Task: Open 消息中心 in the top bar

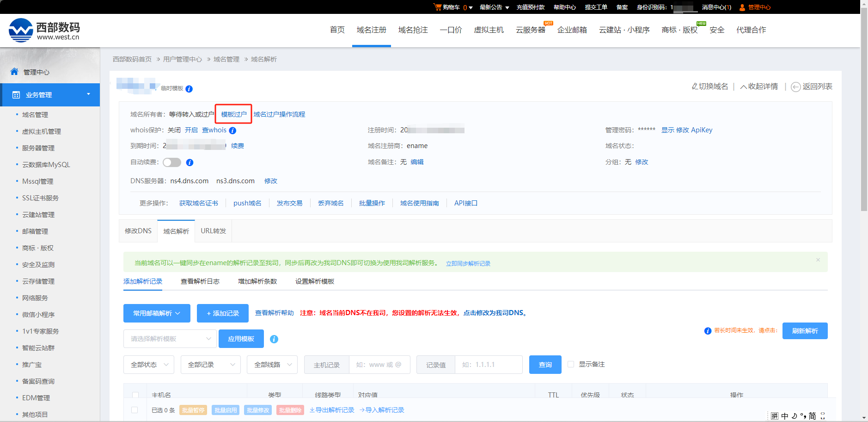Action: pos(716,7)
